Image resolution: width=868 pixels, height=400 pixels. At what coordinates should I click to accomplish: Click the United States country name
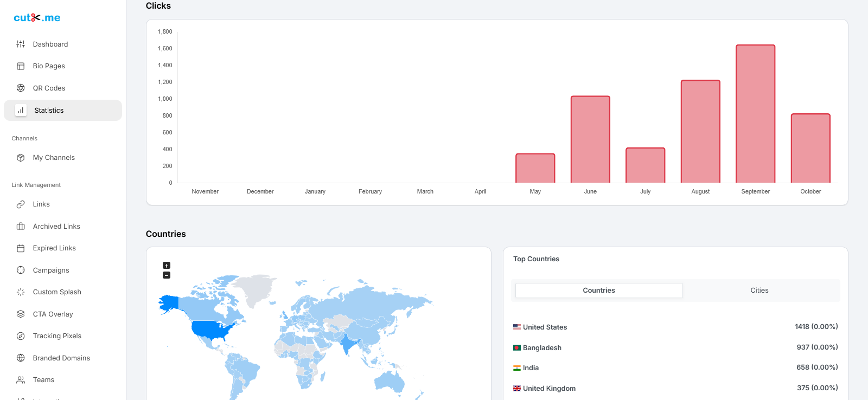click(545, 327)
